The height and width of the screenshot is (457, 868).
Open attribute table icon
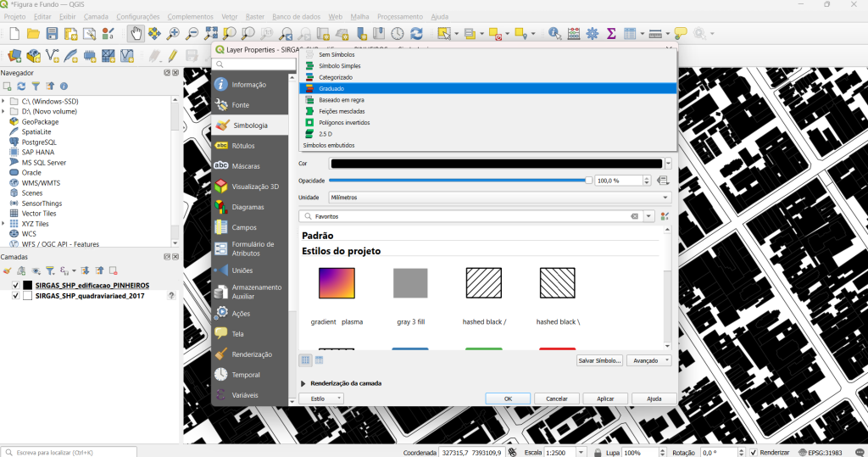point(630,34)
